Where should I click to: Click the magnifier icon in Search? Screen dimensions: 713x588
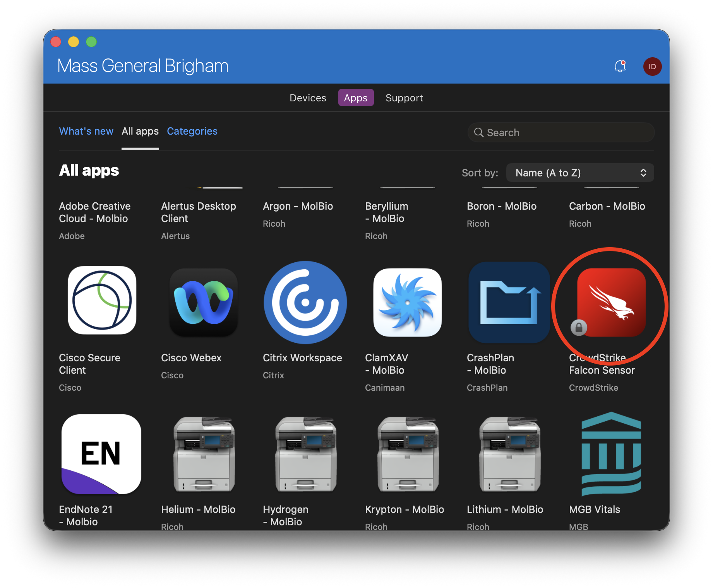[x=479, y=133]
